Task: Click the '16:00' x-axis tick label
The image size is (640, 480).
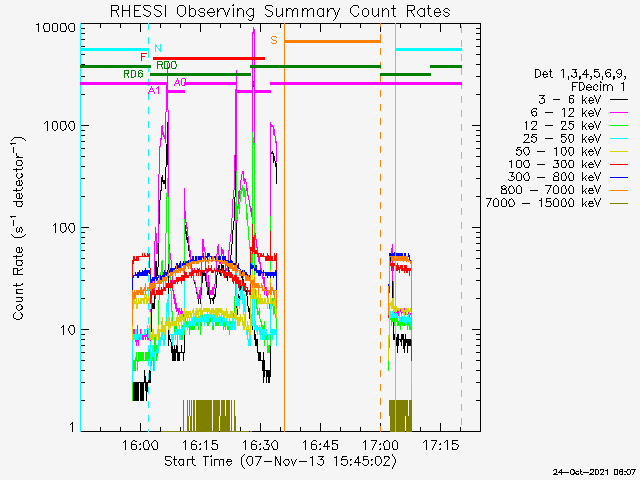Action: point(140,445)
